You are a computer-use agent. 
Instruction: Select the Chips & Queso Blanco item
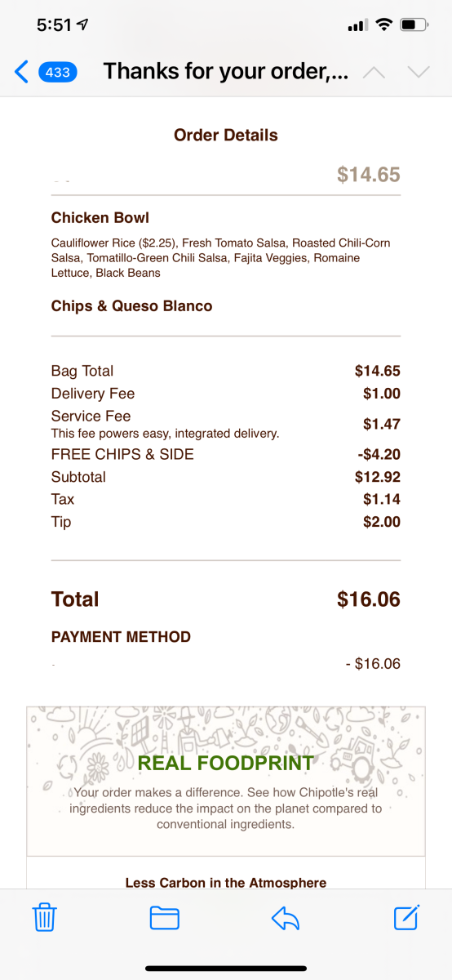[x=131, y=306]
